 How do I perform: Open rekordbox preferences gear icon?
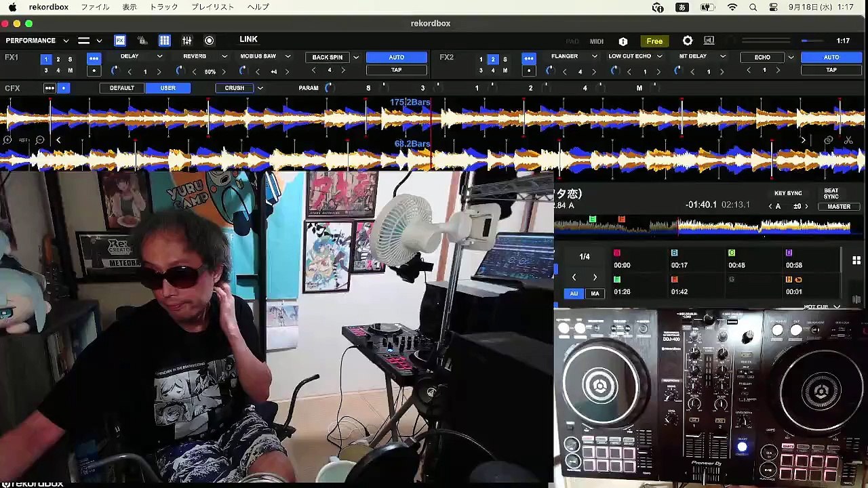(688, 41)
